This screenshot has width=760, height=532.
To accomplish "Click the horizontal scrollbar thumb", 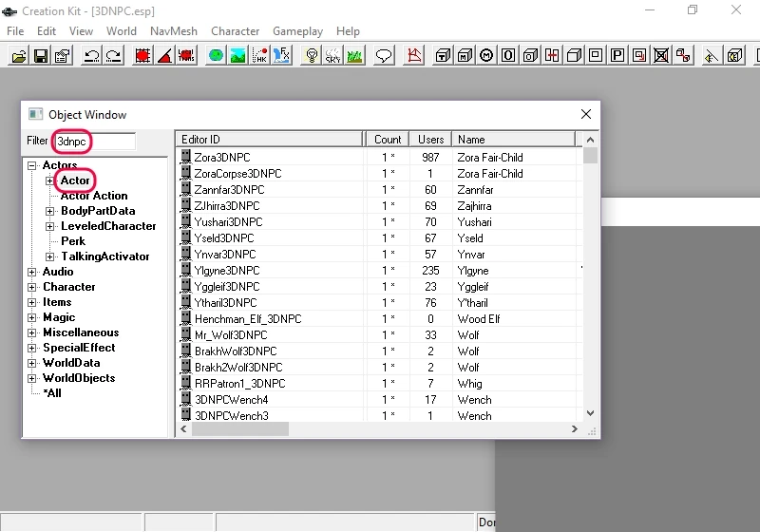I will (x=240, y=428).
